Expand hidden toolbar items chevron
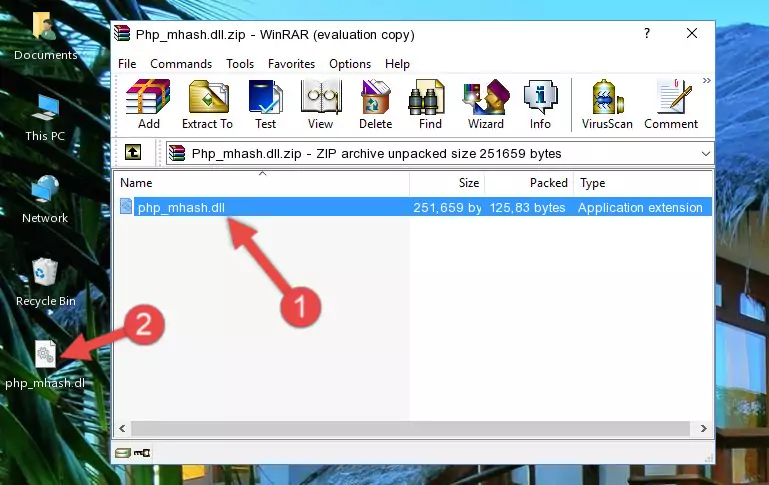Screen dimensions: 769x485 coord(707,80)
